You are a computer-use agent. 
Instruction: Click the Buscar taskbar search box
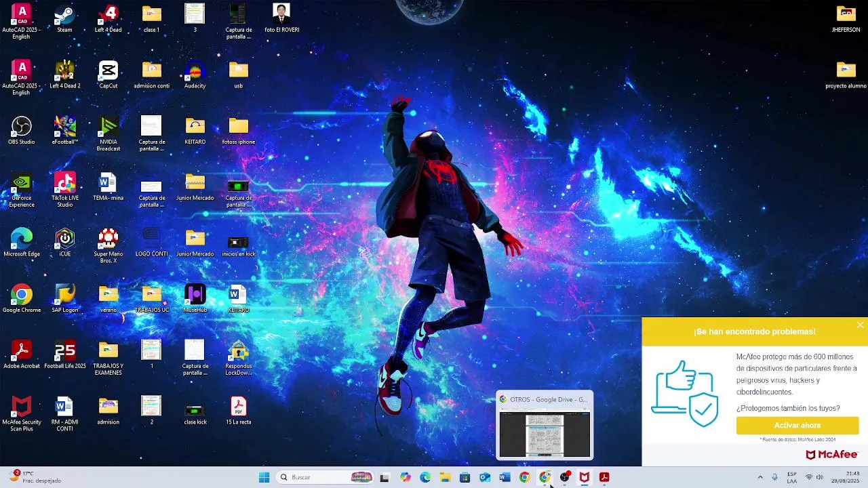pyautogui.click(x=325, y=477)
